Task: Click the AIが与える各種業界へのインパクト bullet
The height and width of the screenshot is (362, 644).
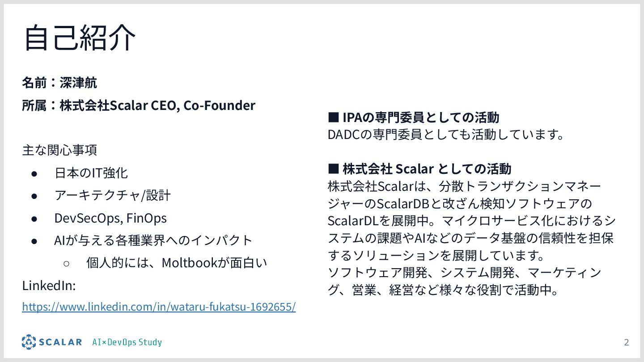Action: click(x=153, y=240)
